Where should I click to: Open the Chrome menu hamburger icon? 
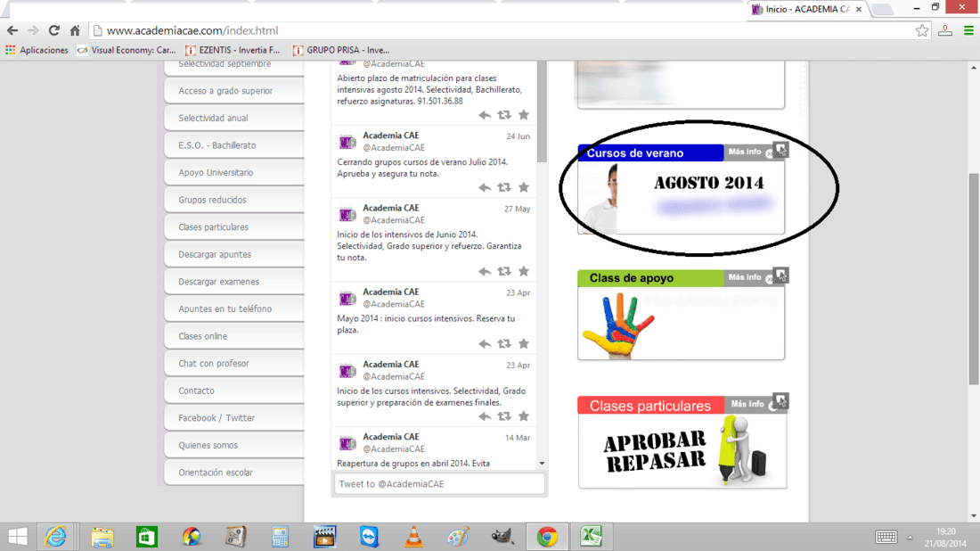(968, 30)
